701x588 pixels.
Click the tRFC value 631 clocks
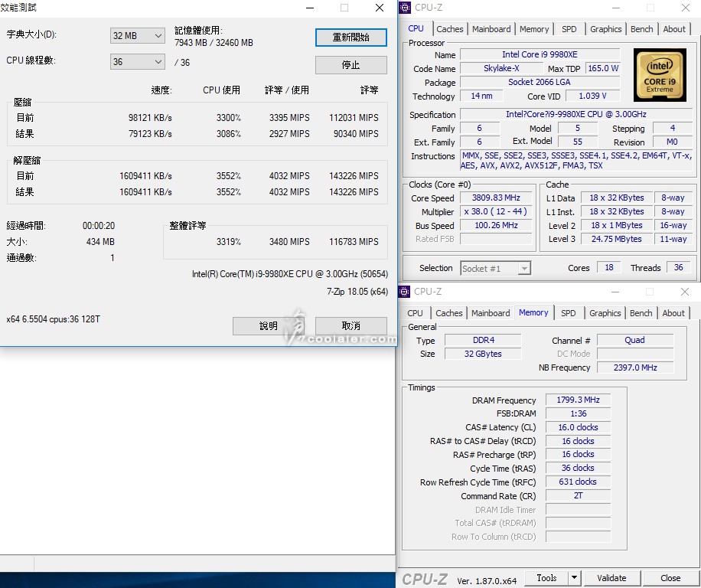578,482
